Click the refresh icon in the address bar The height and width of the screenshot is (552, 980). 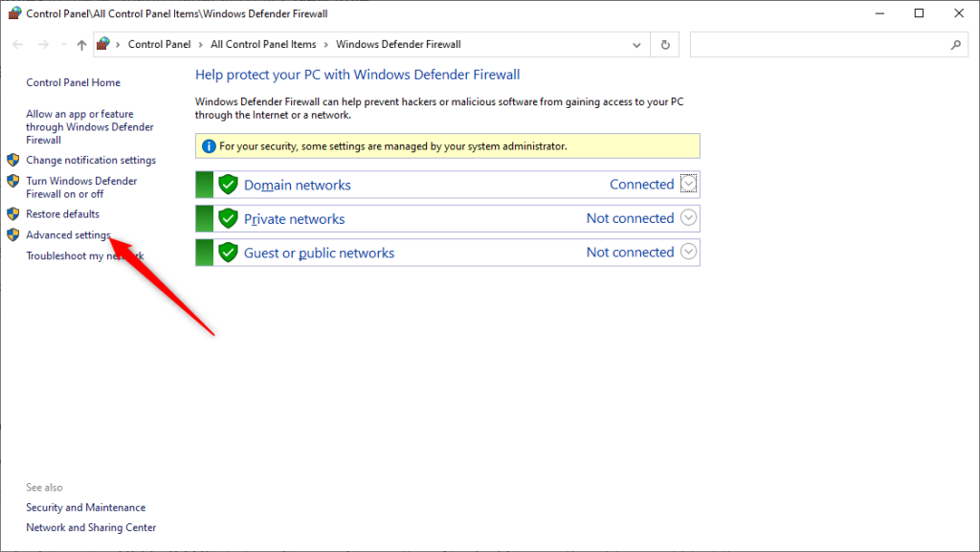pyautogui.click(x=664, y=44)
